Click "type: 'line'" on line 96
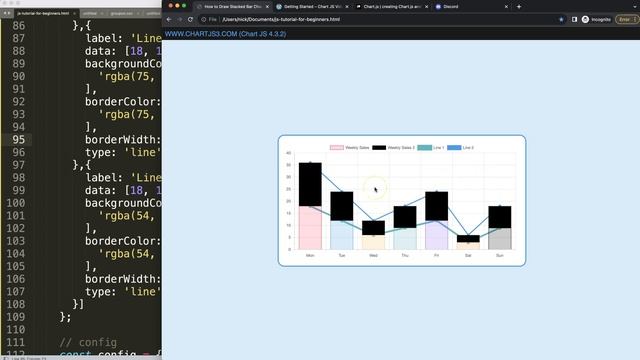Screen dimensions: 640x360 [123, 152]
